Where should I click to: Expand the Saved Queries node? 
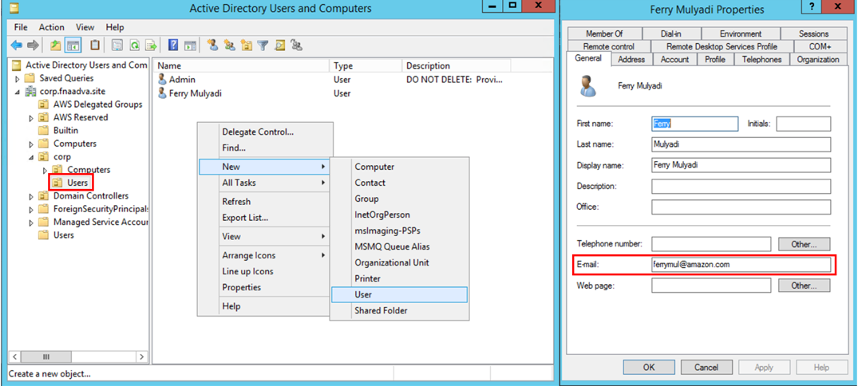(x=18, y=78)
